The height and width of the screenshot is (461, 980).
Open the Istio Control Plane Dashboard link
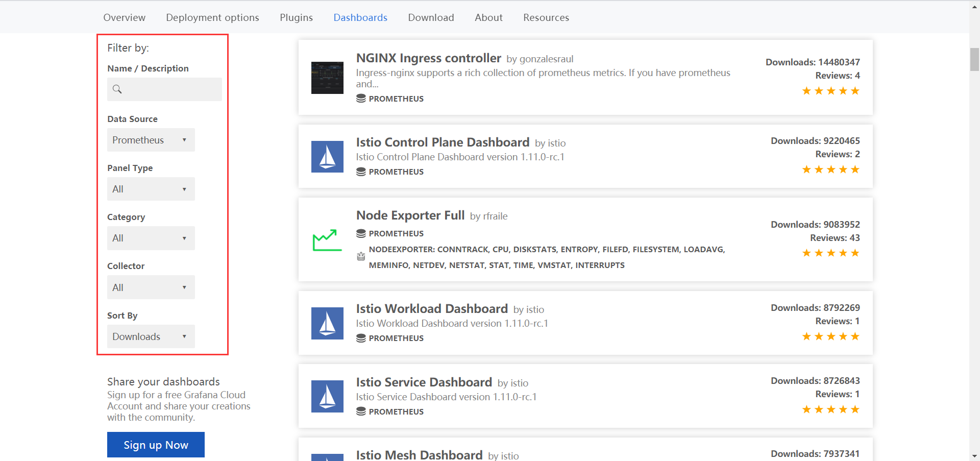tap(443, 142)
